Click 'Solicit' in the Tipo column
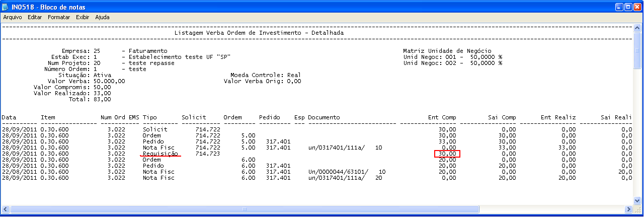This screenshot has width=644, height=217. pos(155,129)
